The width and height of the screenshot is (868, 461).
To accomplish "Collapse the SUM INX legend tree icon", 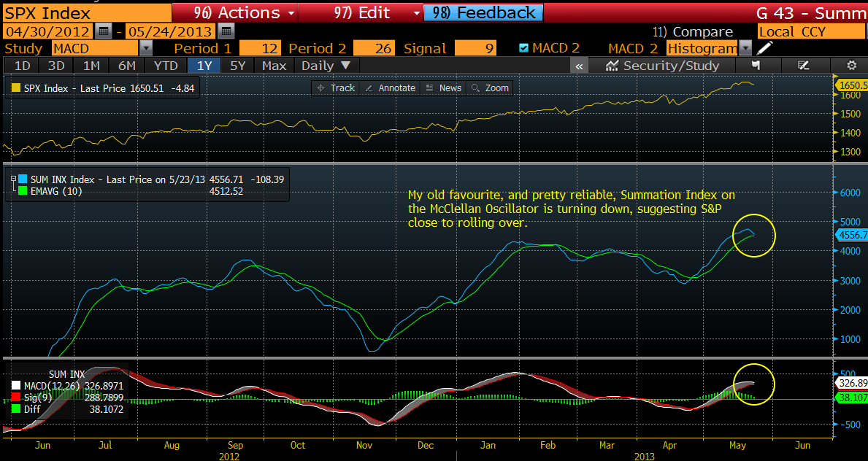I will point(13,179).
